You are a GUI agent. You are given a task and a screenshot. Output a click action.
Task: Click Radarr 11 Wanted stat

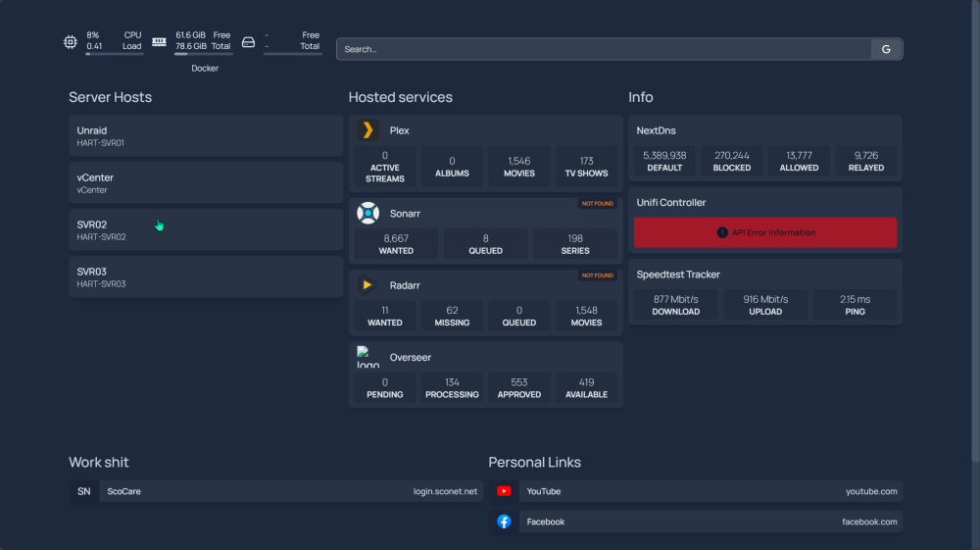point(385,316)
